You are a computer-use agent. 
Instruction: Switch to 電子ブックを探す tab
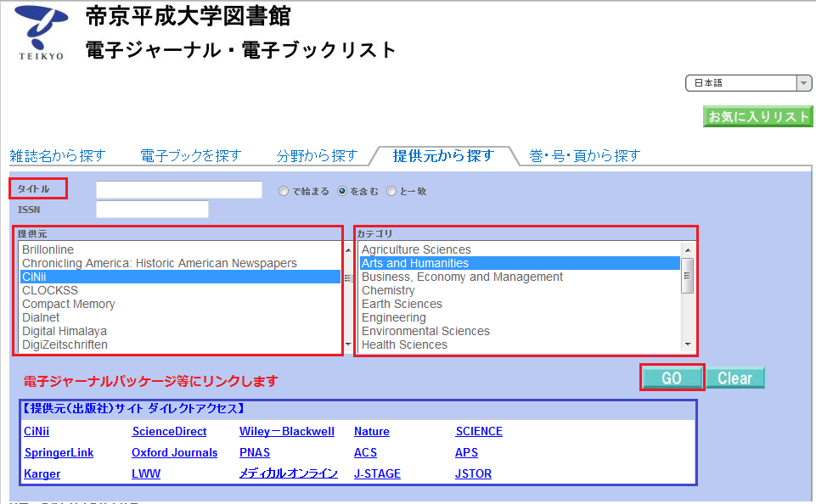[x=191, y=155]
